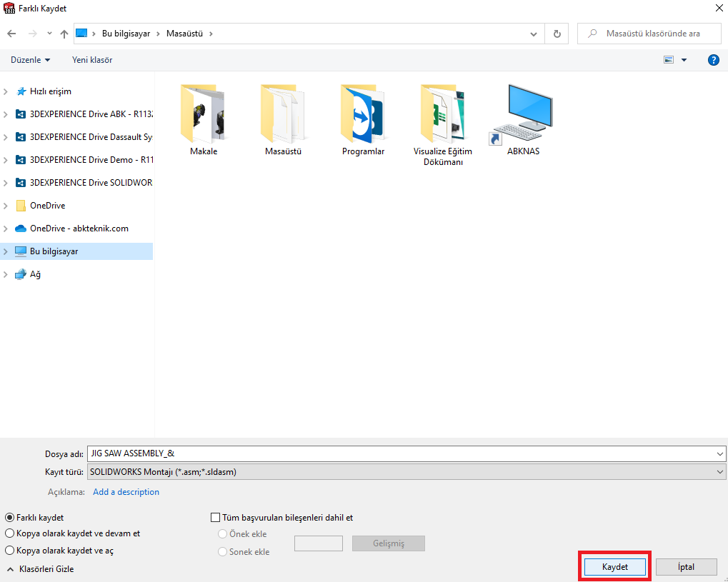728x582 pixels.
Task: Open the Makale folder icon
Action: [x=204, y=113]
